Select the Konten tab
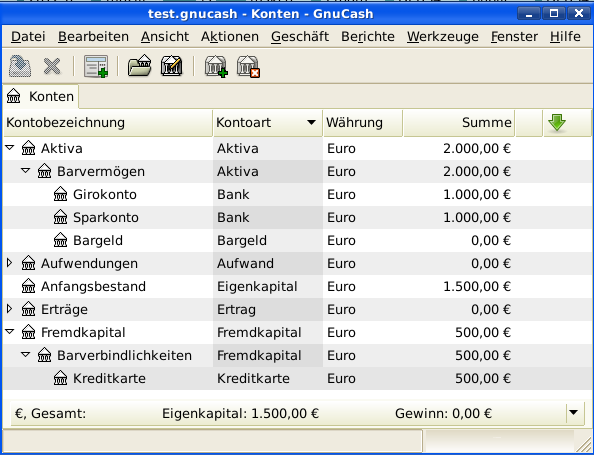The image size is (594, 455). pos(41,97)
